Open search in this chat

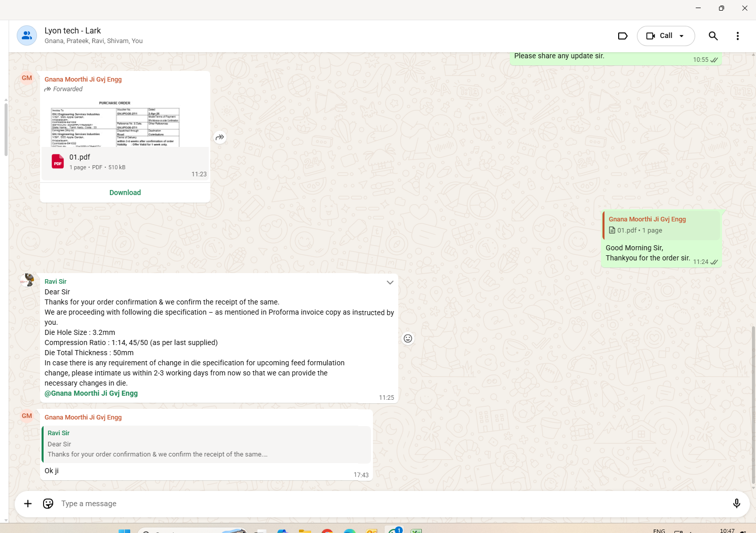click(713, 36)
